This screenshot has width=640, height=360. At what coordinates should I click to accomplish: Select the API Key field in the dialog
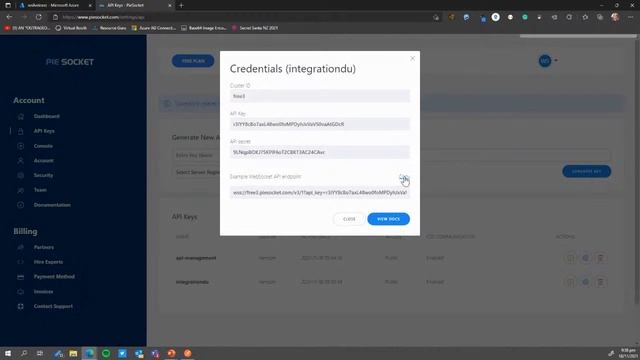(320, 124)
